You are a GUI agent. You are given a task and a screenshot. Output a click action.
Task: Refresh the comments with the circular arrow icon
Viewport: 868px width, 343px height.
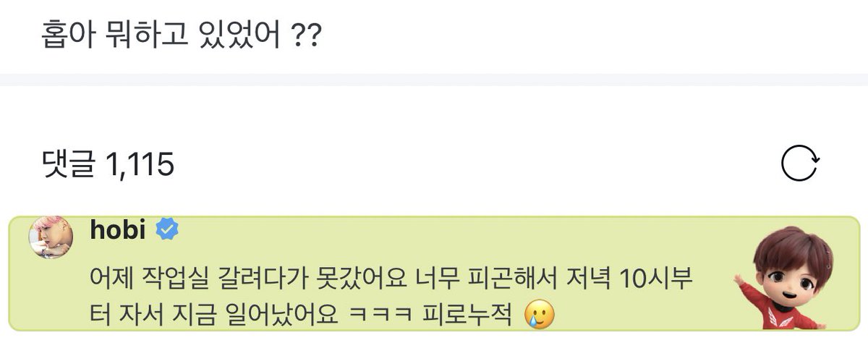click(x=800, y=164)
